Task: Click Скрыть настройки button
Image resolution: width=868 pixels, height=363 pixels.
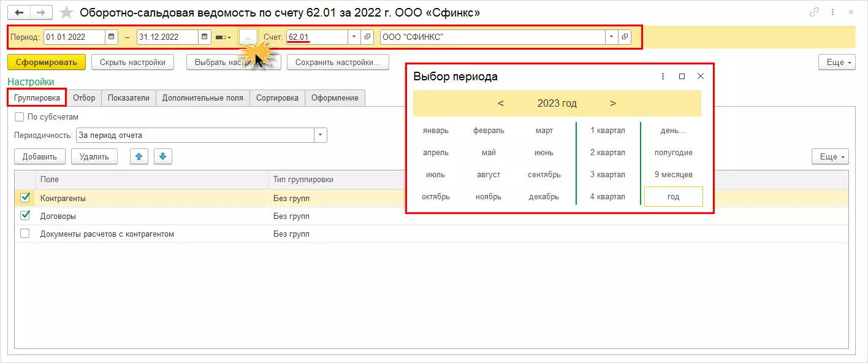Action: click(x=132, y=62)
